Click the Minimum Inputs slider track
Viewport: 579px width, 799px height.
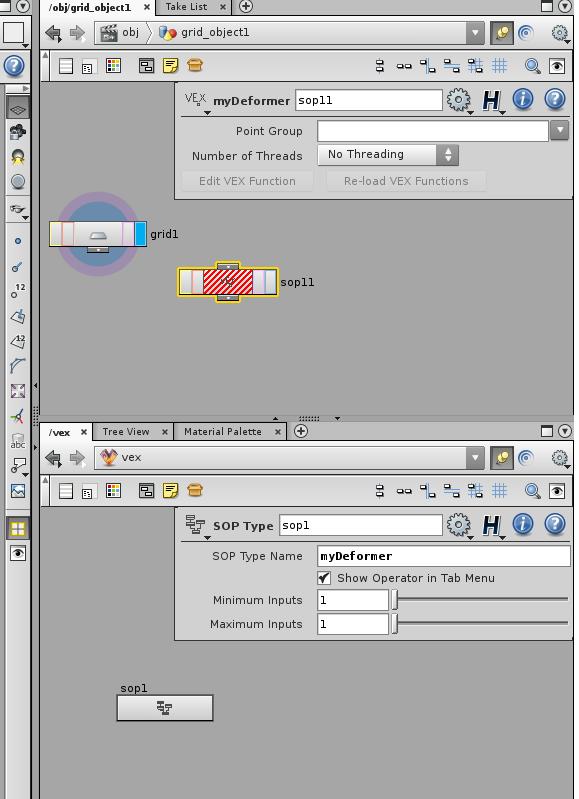point(480,600)
